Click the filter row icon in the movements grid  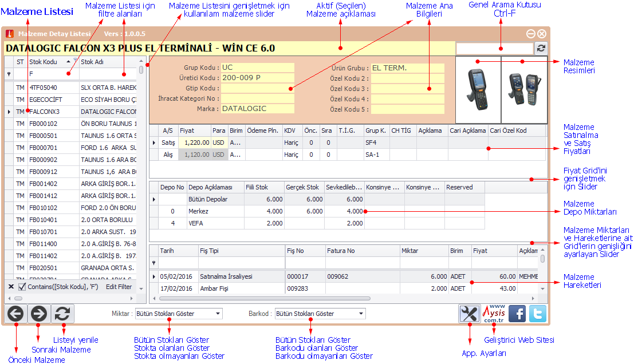click(x=153, y=263)
